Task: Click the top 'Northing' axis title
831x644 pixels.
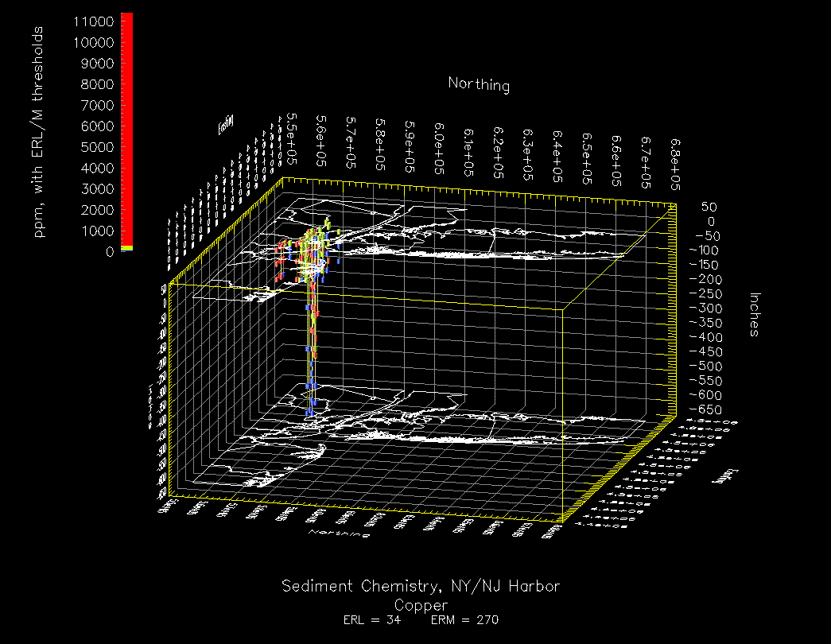Action: pyautogui.click(x=478, y=84)
